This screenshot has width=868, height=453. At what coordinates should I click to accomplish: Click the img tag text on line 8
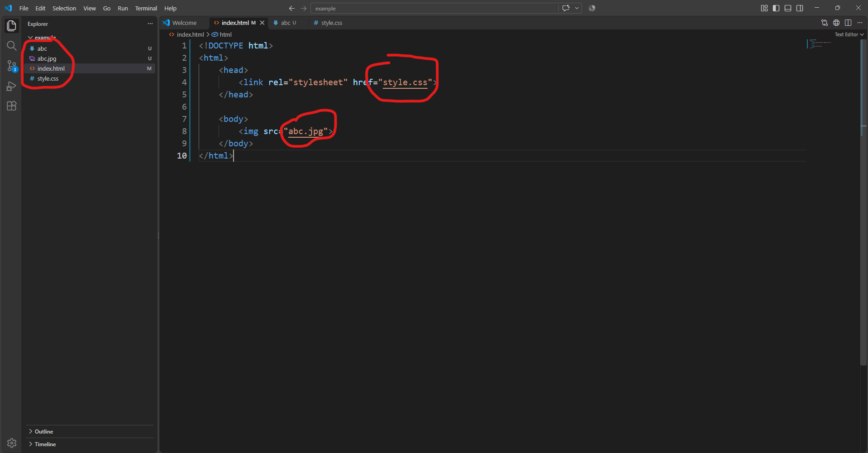tap(251, 131)
